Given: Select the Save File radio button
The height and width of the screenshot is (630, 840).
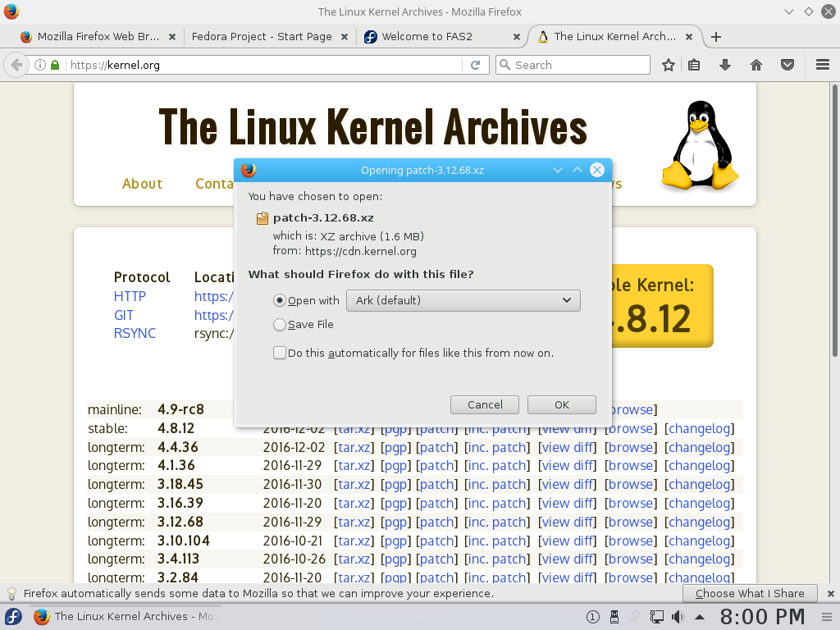Looking at the screenshot, I should coord(279,325).
